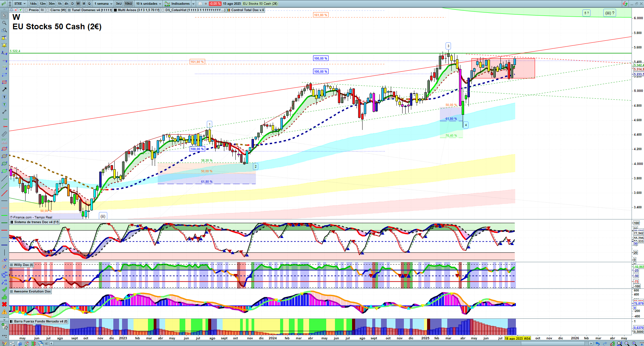
Task: Switch to the daily D timeframe
Action: pyautogui.click(x=72, y=4)
